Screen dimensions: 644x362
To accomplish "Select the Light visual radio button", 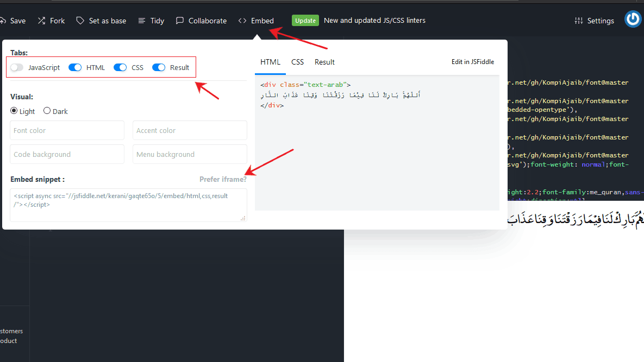I will click(14, 111).
